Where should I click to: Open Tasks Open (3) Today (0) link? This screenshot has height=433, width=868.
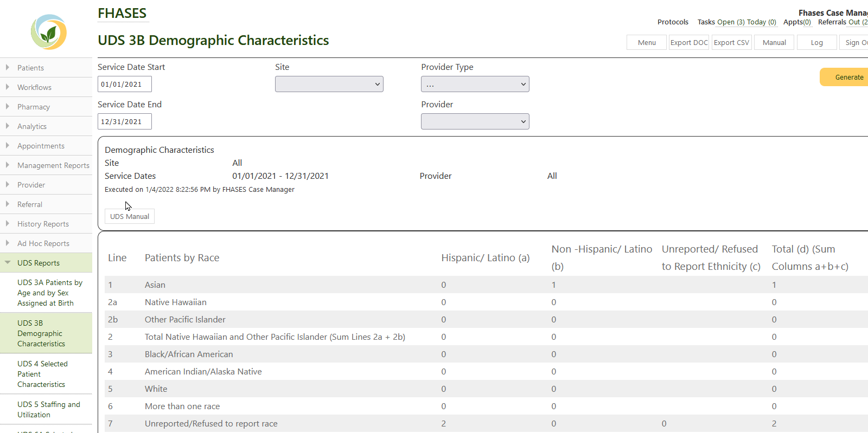[737, 22]
